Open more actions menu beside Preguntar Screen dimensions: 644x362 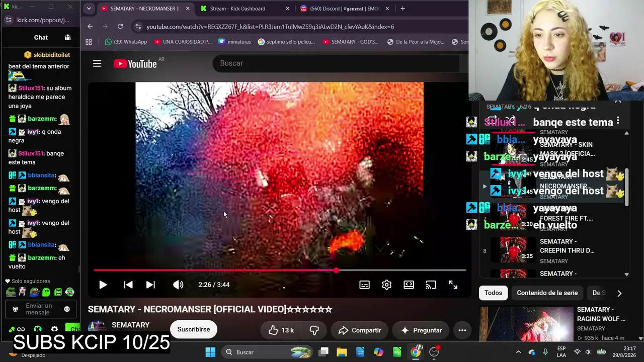(462, 330)
